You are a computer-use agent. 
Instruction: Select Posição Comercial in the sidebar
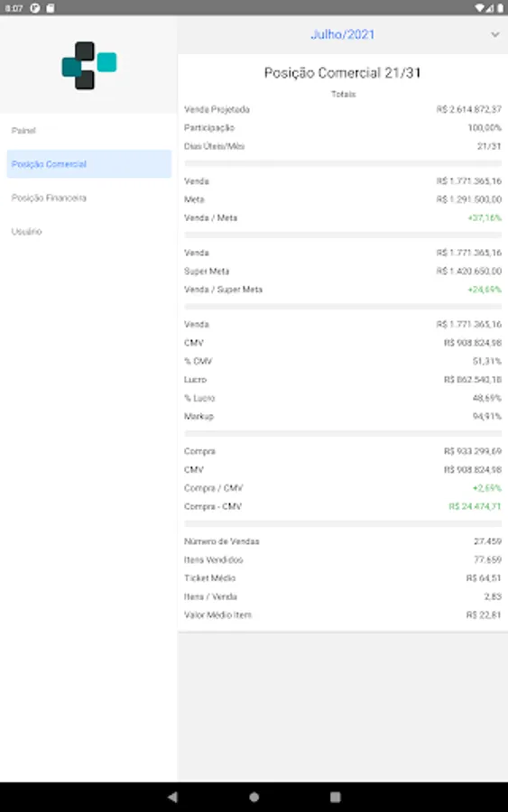click(88, 164)
